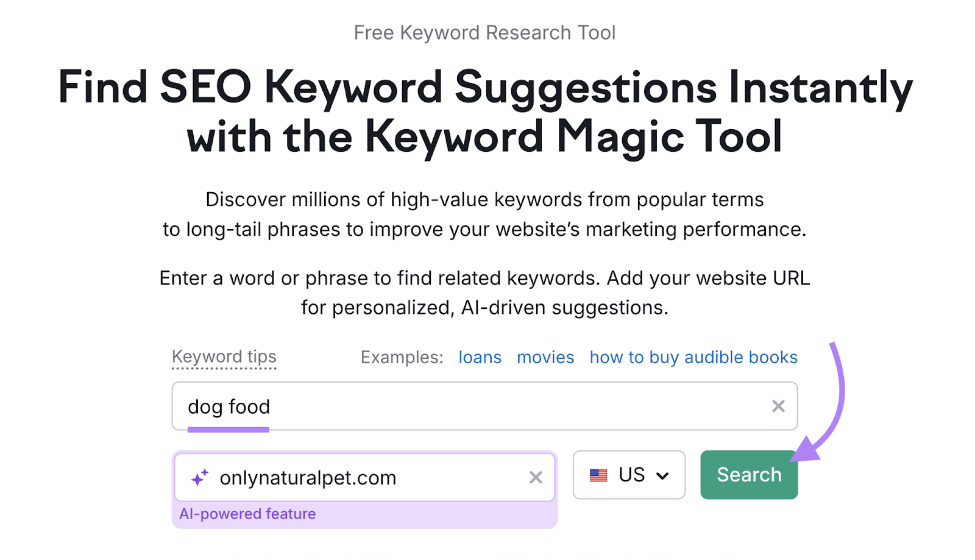Open the country database dropdown
The height and width of the screenshot is (560, 975).
[x=629, y=475]
